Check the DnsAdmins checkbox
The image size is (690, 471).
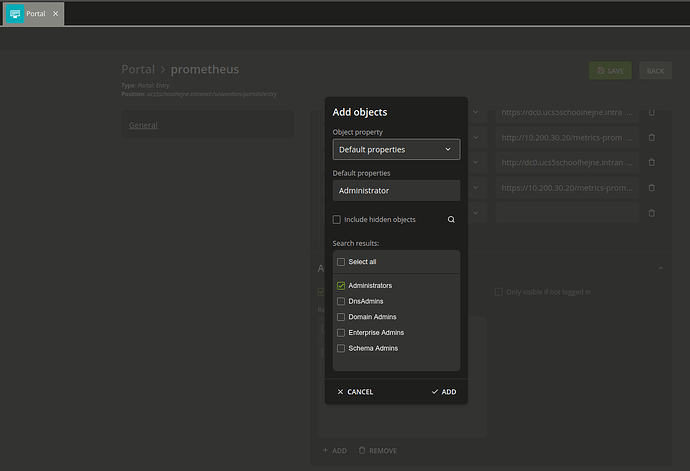click(341, 301)
